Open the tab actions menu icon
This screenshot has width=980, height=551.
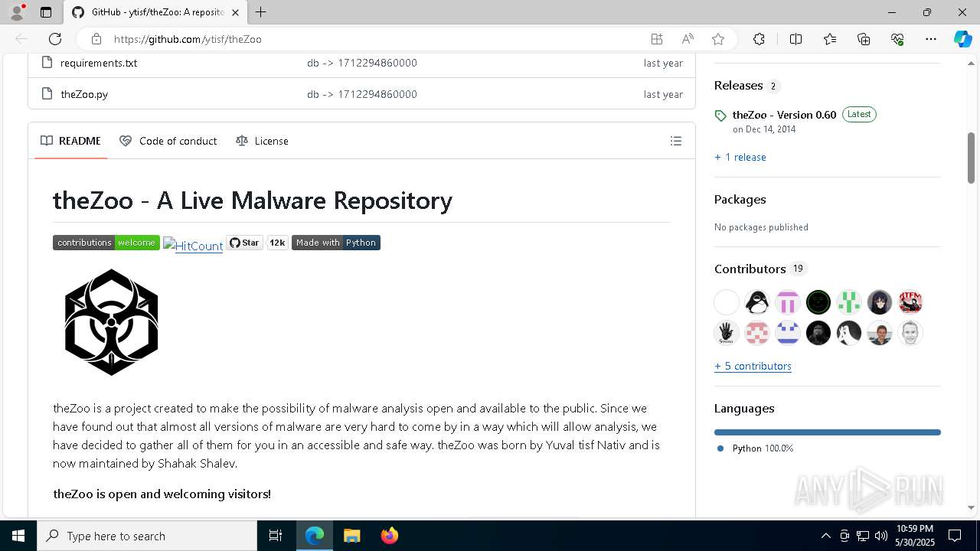click(46, 12)
